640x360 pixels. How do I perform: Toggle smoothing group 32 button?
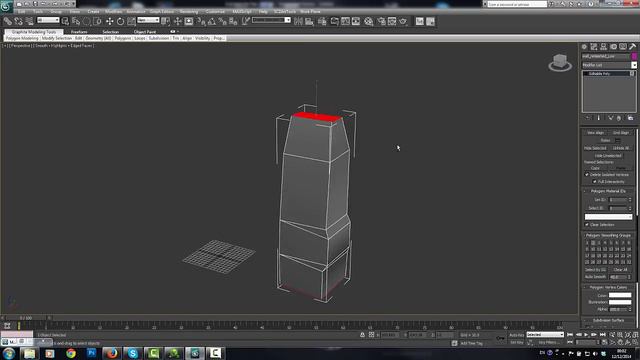[629, 262]
